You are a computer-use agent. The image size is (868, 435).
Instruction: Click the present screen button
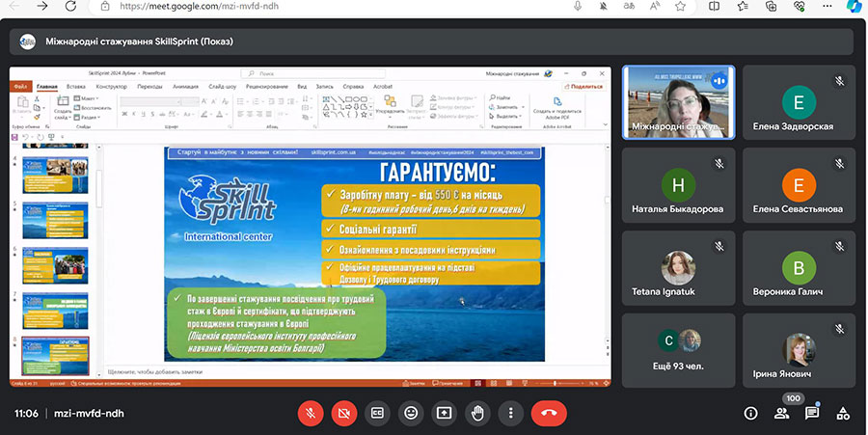[444, 413]
